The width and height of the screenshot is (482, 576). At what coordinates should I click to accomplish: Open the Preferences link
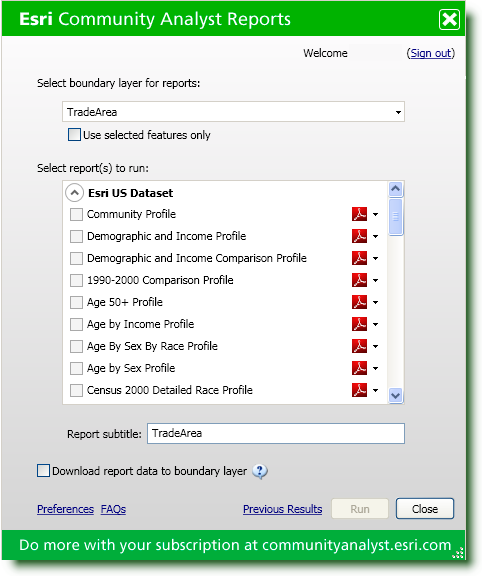pyautogui.click(x=65, y=509)
